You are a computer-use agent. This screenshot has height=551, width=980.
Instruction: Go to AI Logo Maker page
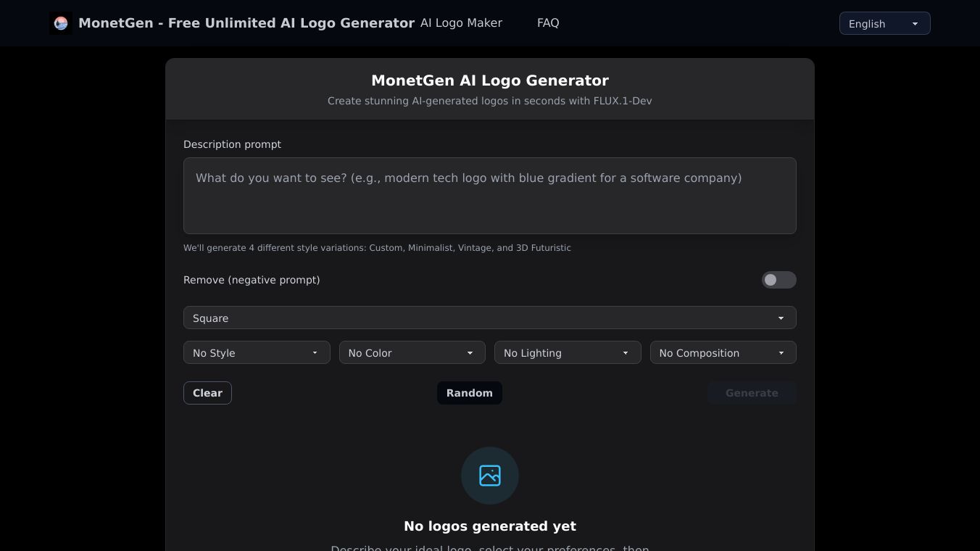click(461, 23)
